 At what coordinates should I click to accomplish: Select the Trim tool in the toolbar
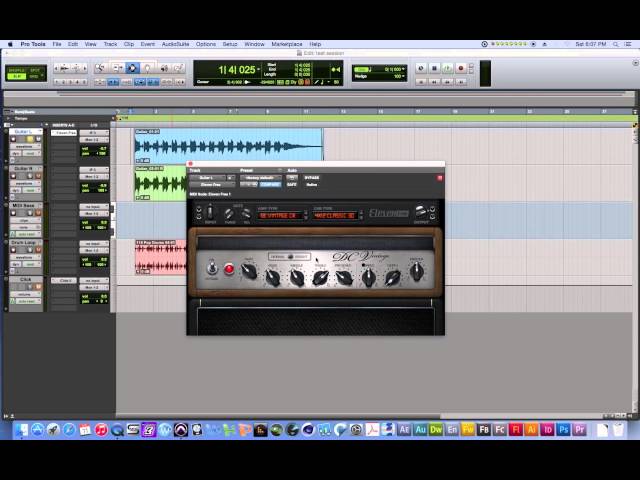tap(118, 68)
